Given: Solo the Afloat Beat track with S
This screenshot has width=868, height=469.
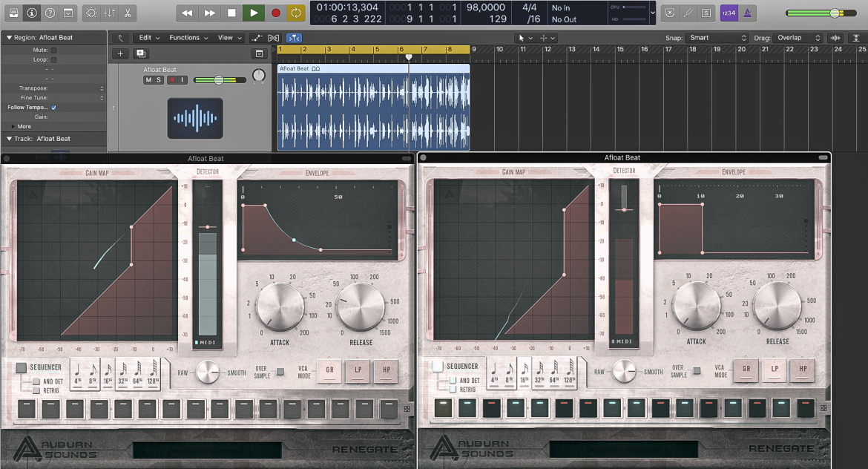Looking at the screenshot, I should pos(158,79).
